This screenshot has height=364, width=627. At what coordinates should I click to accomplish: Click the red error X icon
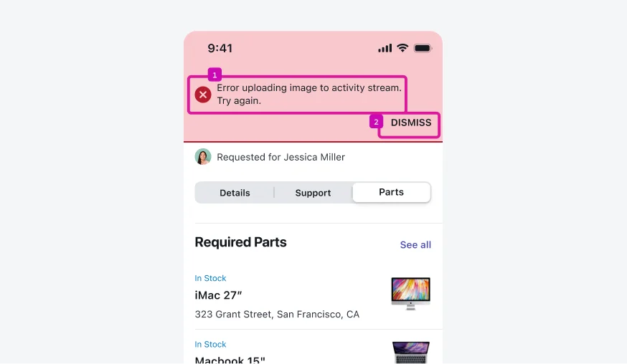click(x=203, y=95)
